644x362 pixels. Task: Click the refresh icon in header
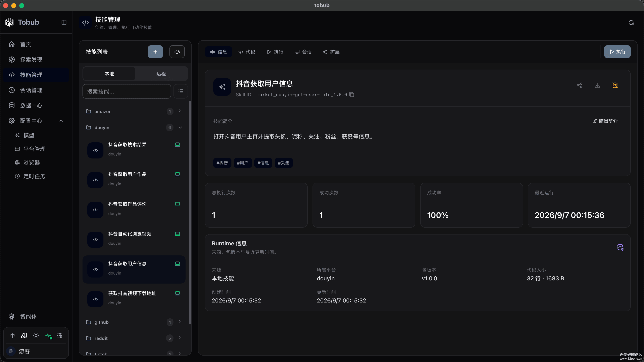pyautogui.click(x=631, y=23)
